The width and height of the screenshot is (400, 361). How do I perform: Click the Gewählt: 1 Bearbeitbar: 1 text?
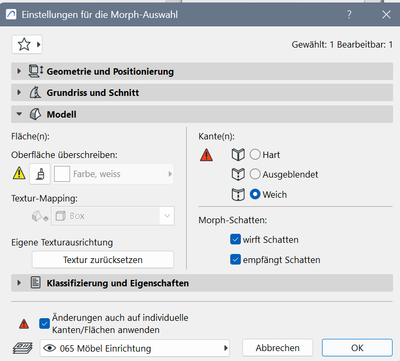click(x=342, y=45)
